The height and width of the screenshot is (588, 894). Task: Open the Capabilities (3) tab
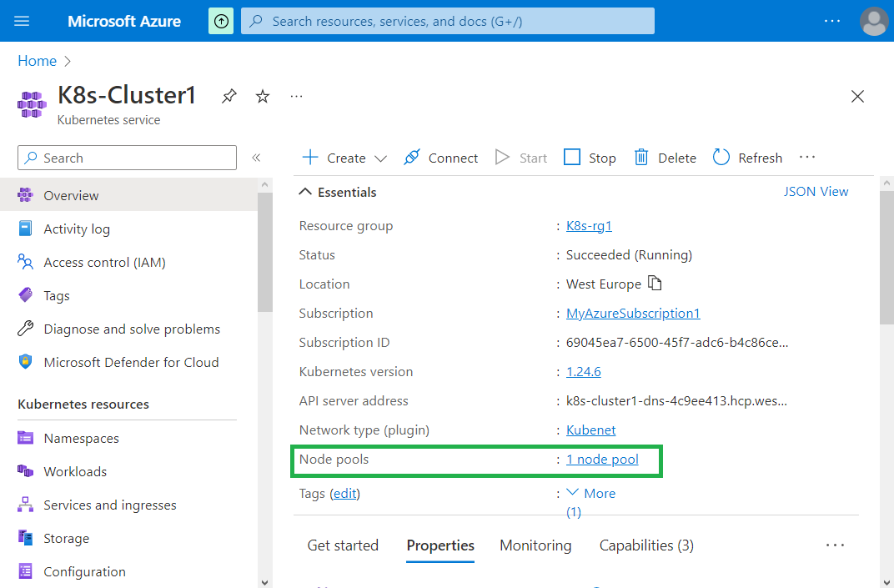tap(646, 545)
